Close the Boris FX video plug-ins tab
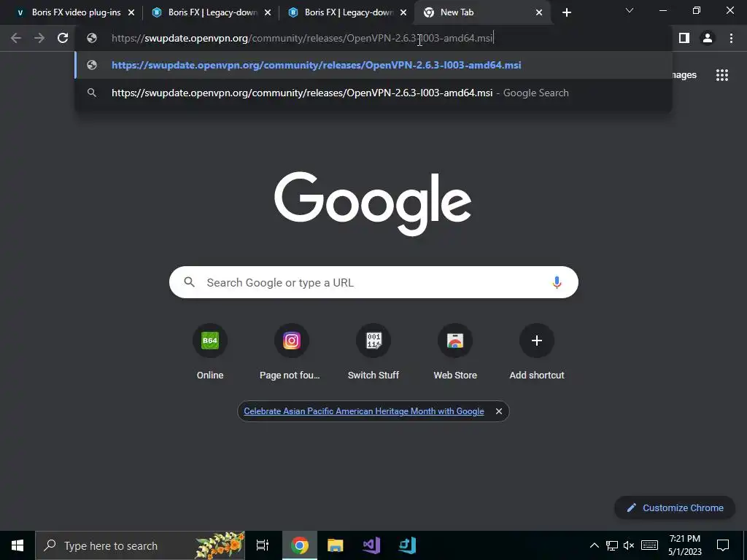Viewport: 747px width, 560px height. (131, 12)
